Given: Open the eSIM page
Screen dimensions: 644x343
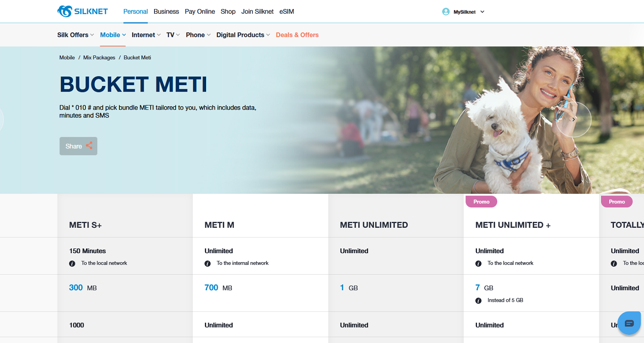Looking at the screenshot, I should [287, 12].
